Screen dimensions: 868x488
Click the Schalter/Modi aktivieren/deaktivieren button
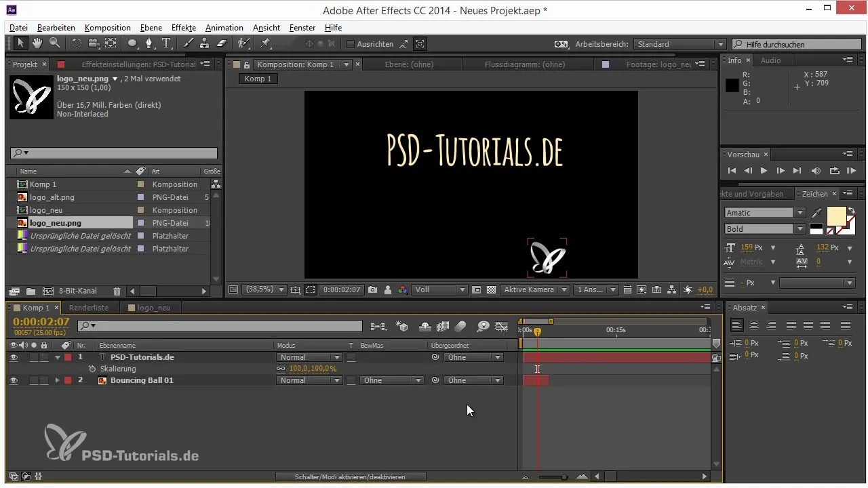pos(350,477)
